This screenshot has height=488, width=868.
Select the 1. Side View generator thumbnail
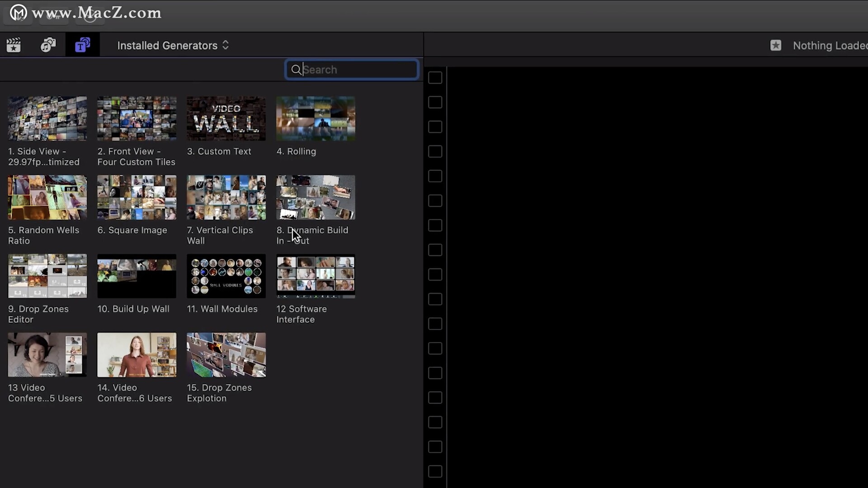(x=47, y=118)
